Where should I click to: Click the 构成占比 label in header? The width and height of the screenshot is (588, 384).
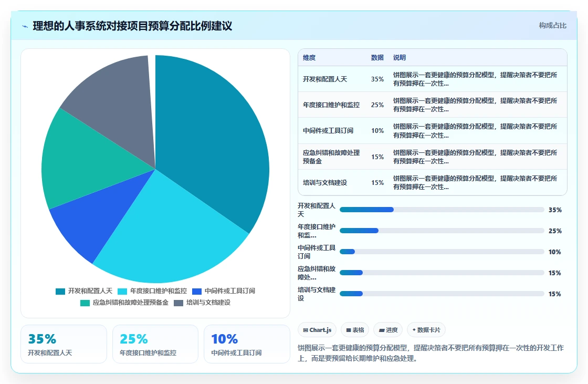point(552,26)
